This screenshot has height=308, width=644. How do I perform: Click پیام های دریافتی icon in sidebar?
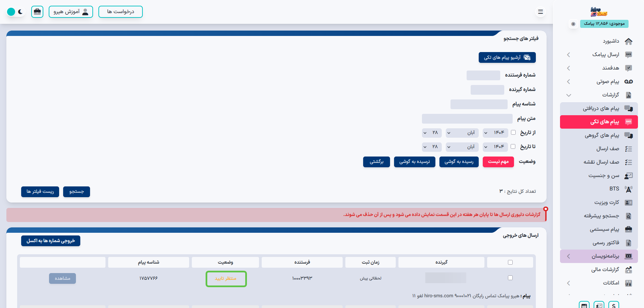[x=629, y=108]
